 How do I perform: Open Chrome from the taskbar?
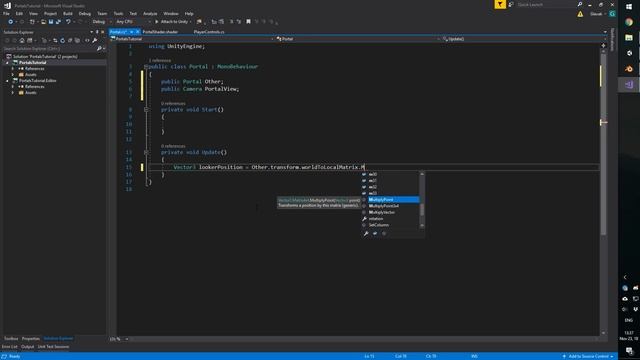(x=629, y=22)
